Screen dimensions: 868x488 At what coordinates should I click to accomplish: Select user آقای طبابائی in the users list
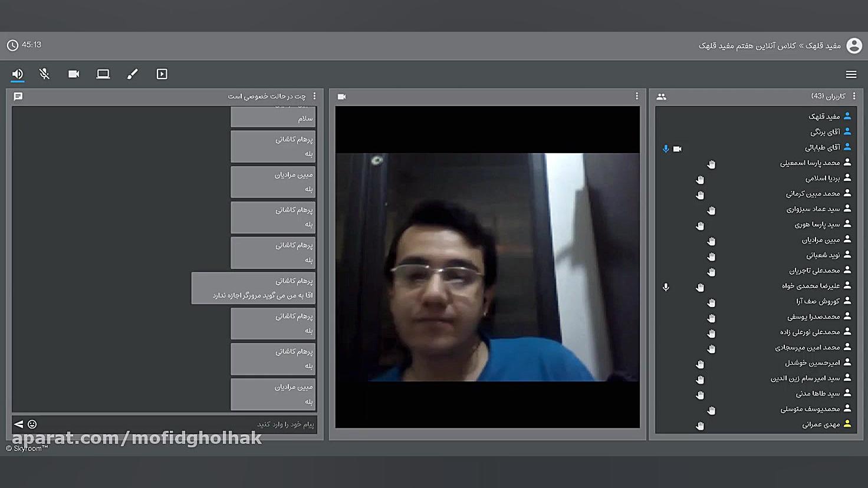pyautogui.click(x=755, y=147)
